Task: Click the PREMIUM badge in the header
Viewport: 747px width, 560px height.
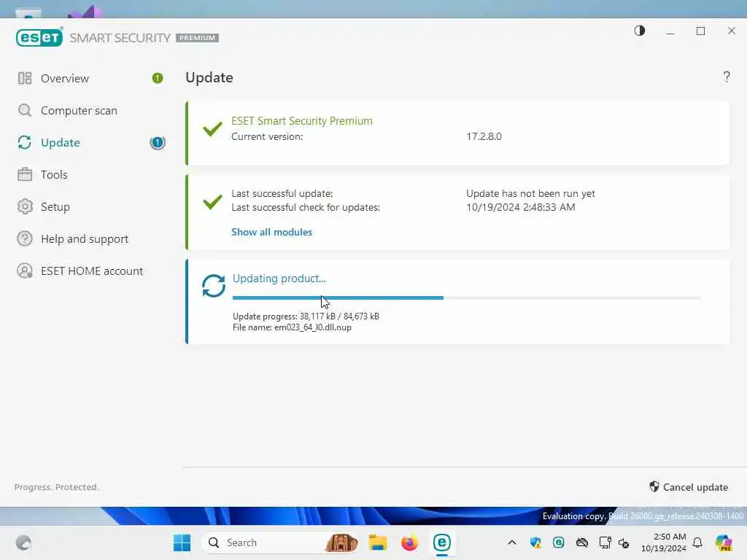Action: (x=197, y=38)
